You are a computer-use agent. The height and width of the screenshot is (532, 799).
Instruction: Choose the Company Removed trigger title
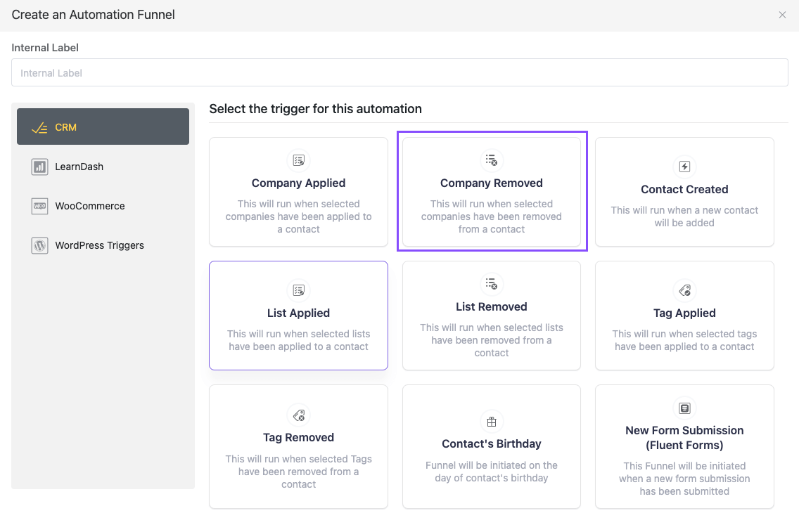492,183
